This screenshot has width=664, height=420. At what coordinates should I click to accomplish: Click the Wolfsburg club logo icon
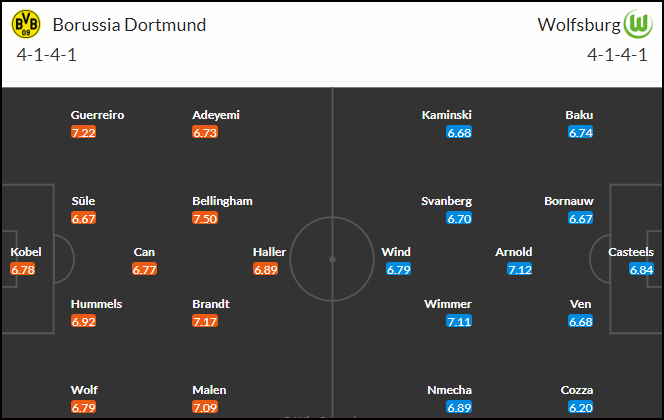638,24
